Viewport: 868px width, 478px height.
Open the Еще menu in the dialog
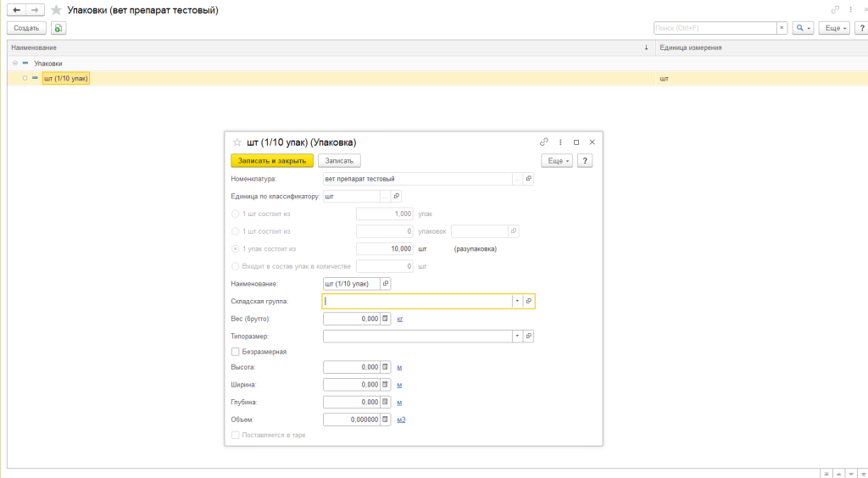(556, 160)
